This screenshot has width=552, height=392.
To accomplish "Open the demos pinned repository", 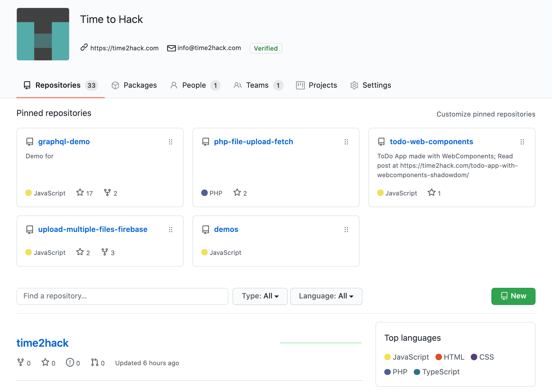I will [226, 229].
